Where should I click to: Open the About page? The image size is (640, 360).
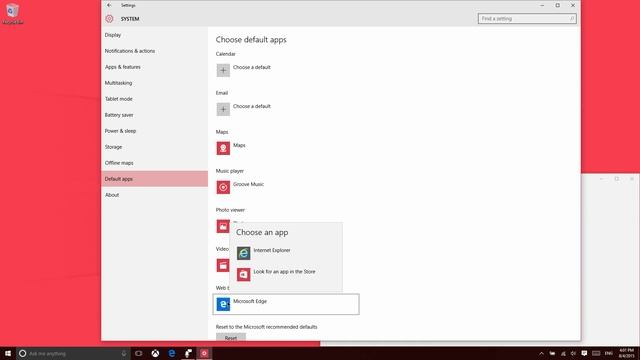[154, 195]
